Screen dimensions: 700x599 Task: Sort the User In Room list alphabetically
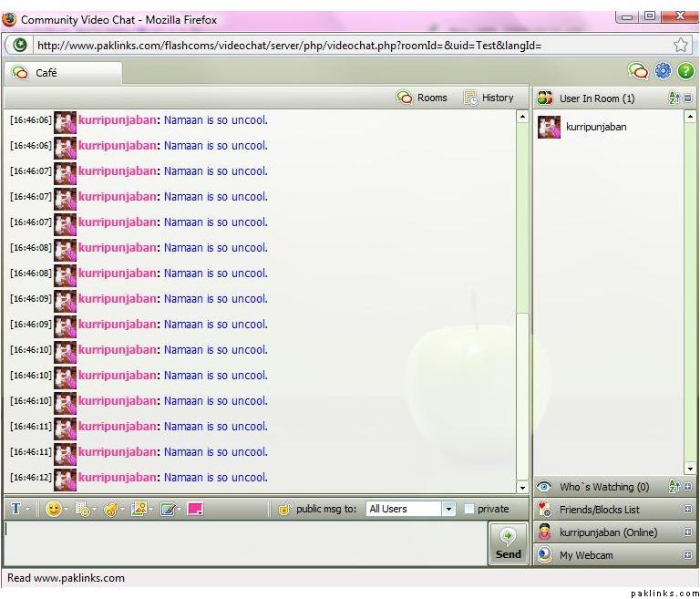(674, 98)
